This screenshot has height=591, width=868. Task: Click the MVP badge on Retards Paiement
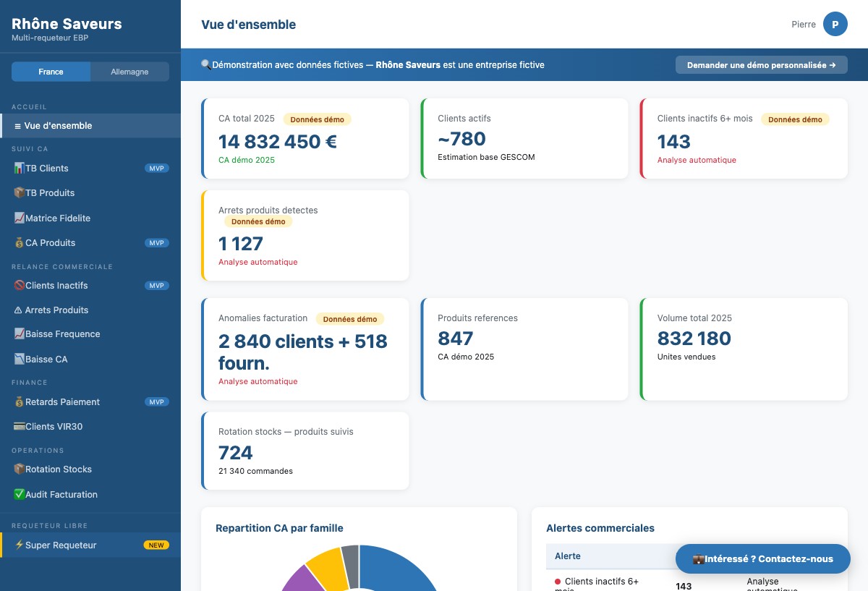[x=157, y=402]
